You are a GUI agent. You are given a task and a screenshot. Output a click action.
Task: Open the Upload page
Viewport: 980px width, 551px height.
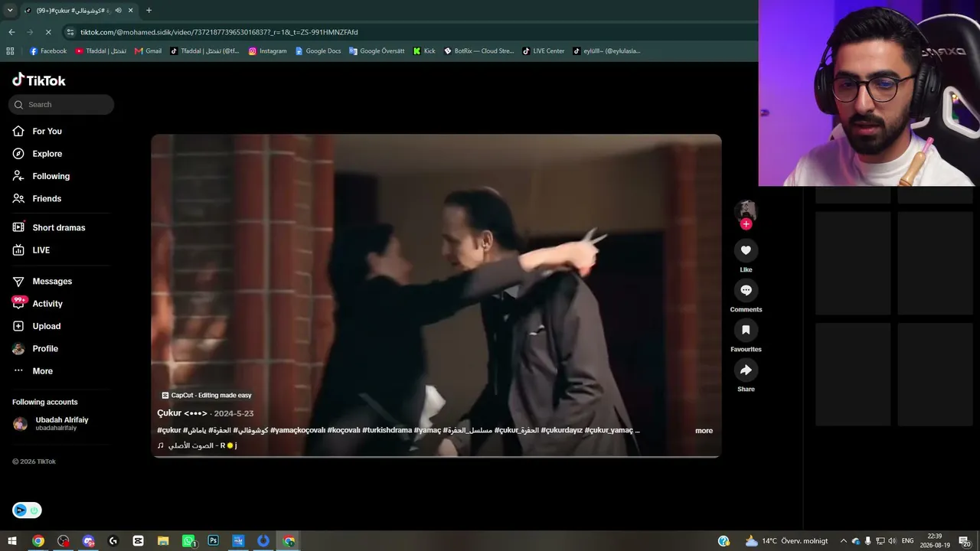[37, 326]
